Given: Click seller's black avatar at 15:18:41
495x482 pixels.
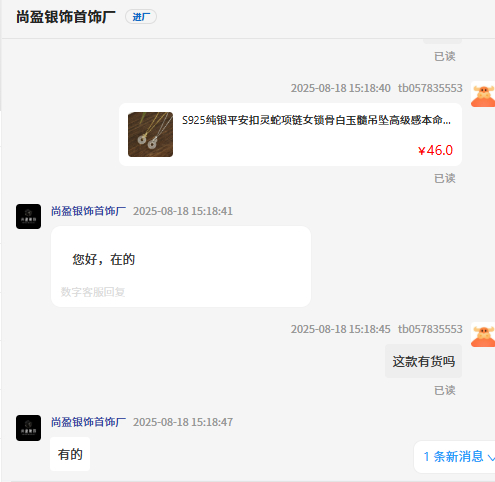Looking at the screenshot, I should [x=29, y=216].
